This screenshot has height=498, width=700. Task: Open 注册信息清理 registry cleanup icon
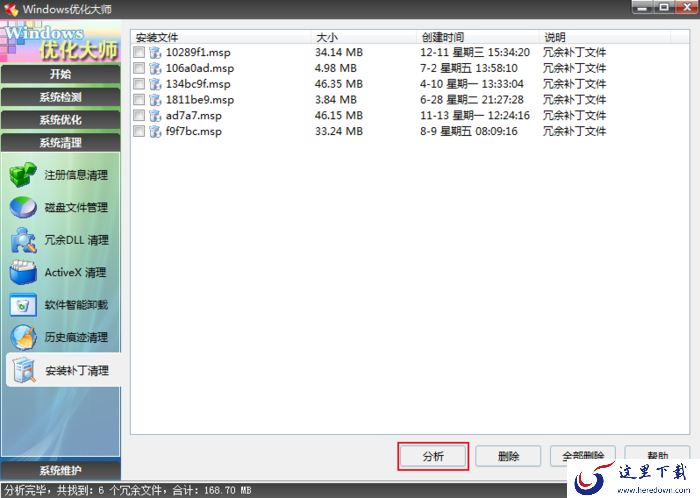[23, 174]
